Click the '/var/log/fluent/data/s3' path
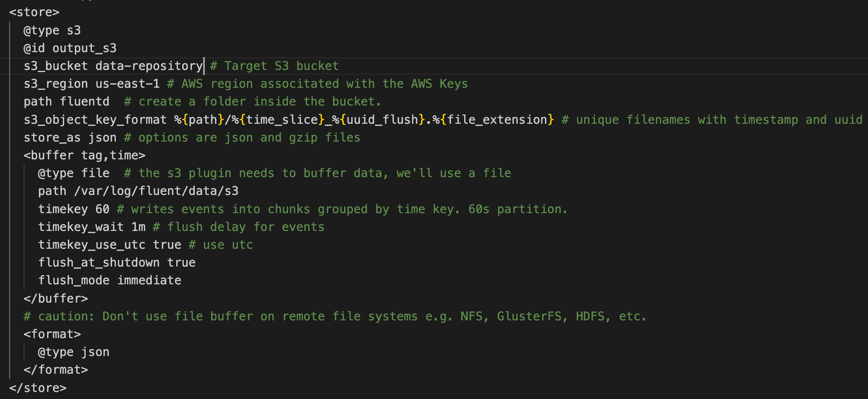 click(156, 191)
